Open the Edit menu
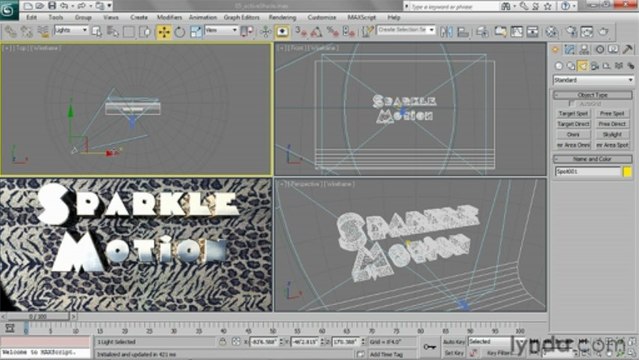Viewport: 639px width, 360px height. (31, 18)
